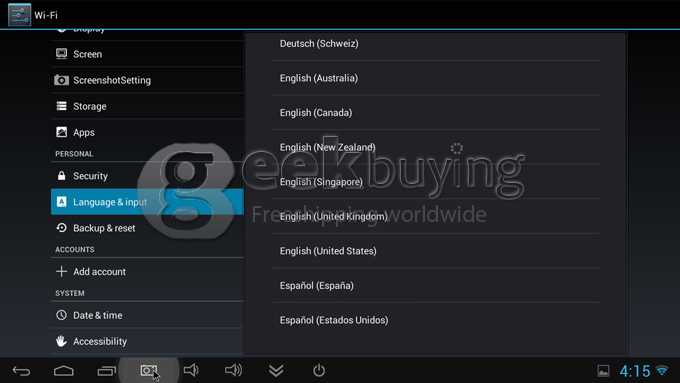This screenshot has width=680, height=383.
Task: Click the Wi-Fi title text
Action: pos(46,15)
